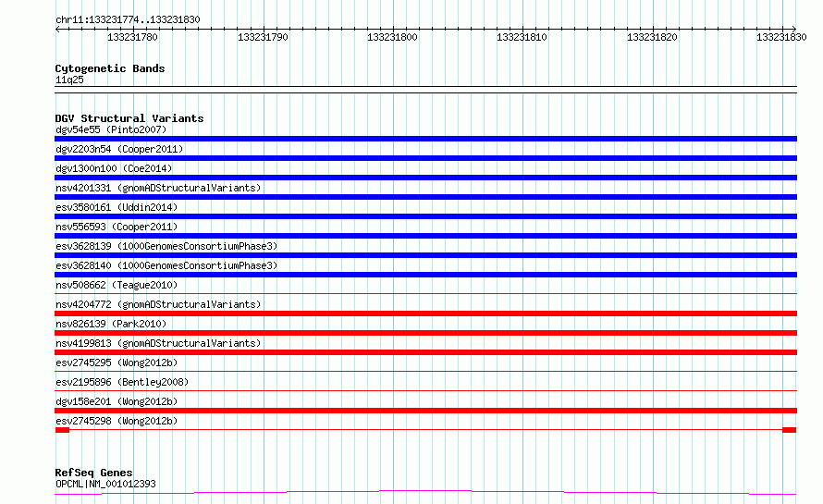
Task: Click nsv4199813 (gnomADStructuralVariants) label
Action: [158, 343]
